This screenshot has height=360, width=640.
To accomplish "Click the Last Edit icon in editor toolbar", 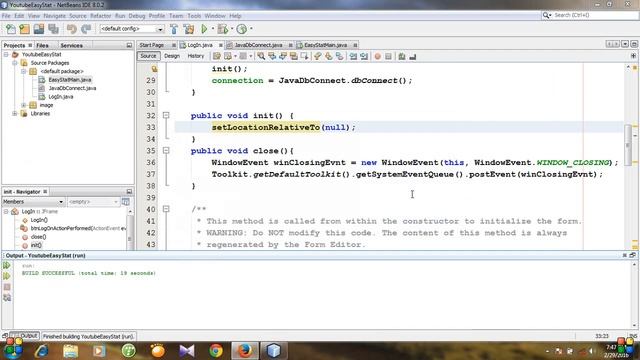I will (x=216, y=56).
